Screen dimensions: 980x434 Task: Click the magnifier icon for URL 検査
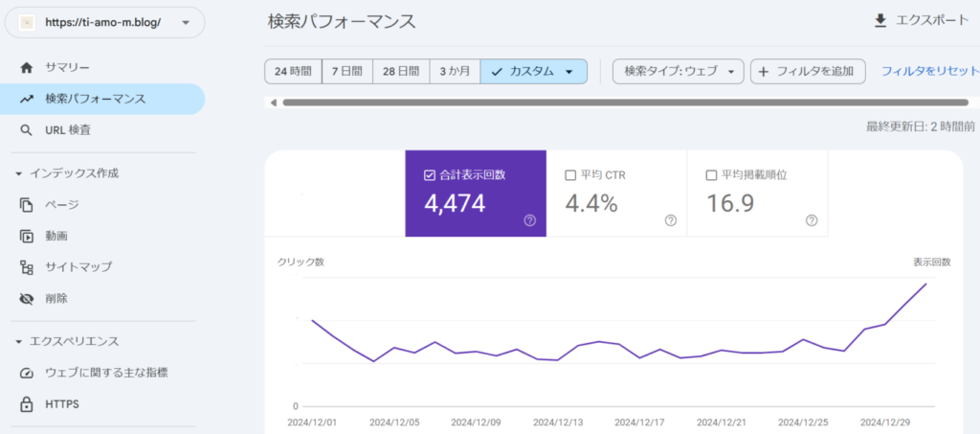[x=27, y=130]
